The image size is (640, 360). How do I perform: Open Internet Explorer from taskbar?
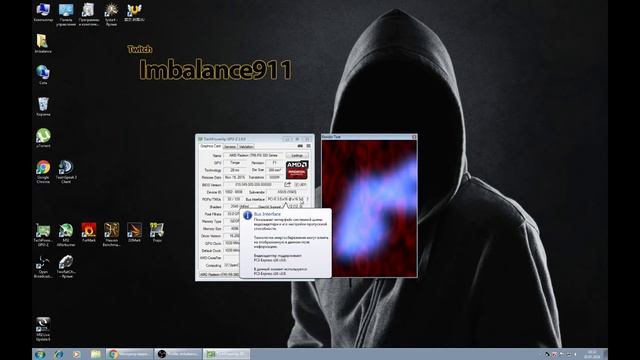(59, 354)
